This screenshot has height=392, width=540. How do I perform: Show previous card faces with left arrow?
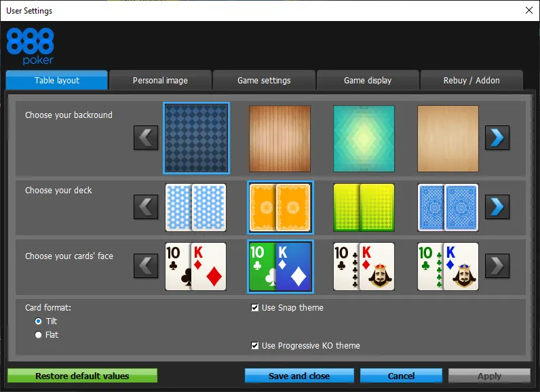(146, 266)
